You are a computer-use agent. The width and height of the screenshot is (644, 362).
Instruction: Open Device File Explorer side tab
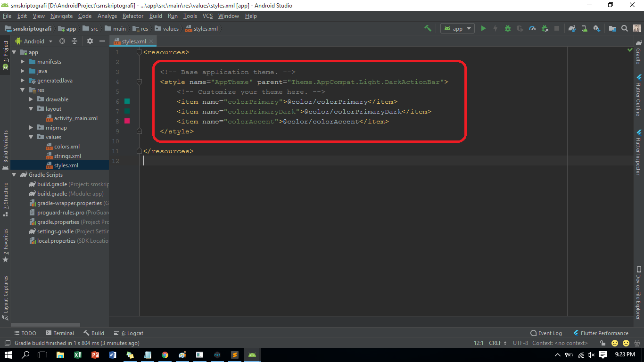(639, 293)
